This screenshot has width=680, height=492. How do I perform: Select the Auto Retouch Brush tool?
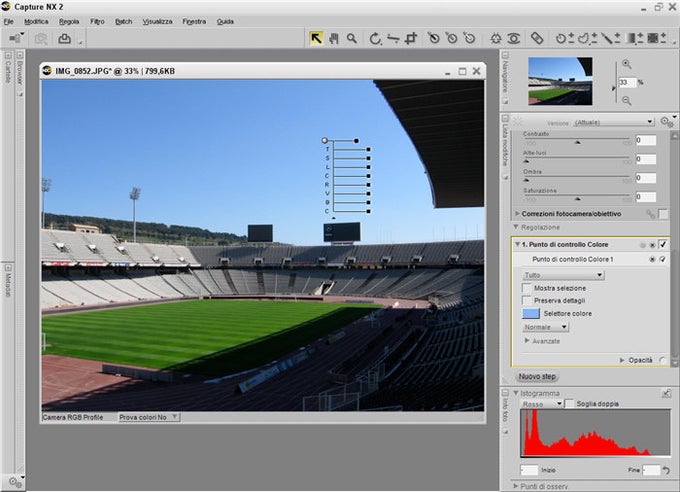pyautogui.click(x=537, y=39)
